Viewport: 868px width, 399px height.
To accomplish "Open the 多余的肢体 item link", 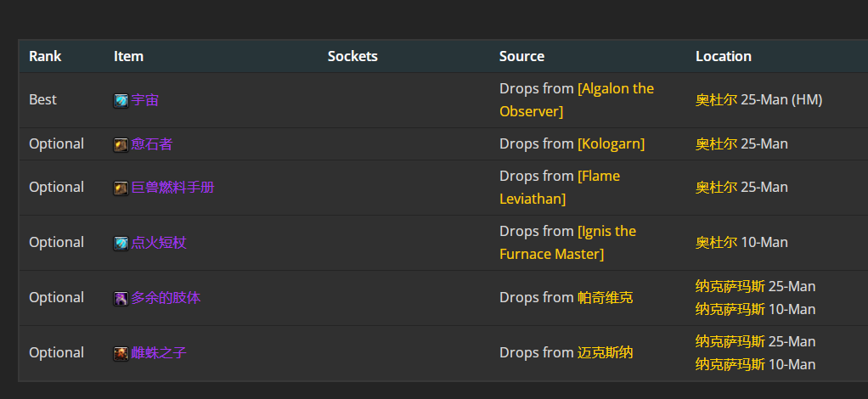I will pos(166,298).
